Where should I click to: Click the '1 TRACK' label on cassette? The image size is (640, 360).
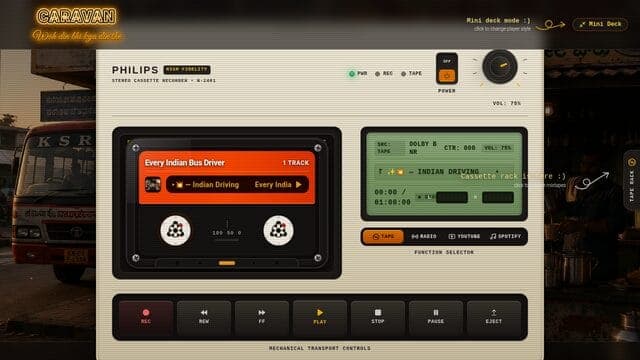click(x=296, y=163)
